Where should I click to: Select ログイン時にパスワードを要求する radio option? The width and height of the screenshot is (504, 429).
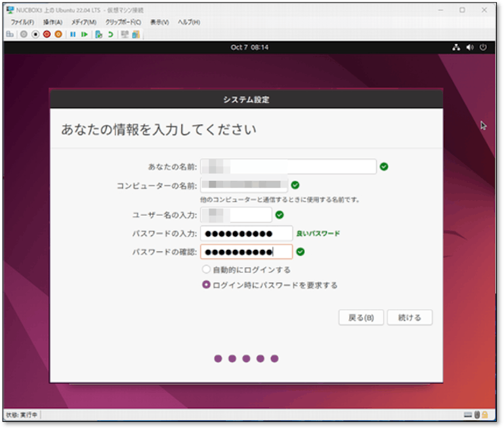point(206,285)
